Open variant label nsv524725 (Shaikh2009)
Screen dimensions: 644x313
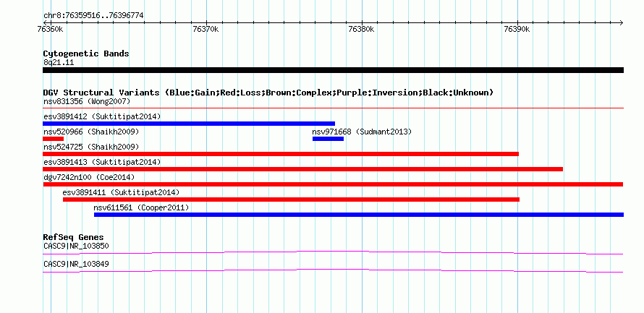tap(91, 147)
